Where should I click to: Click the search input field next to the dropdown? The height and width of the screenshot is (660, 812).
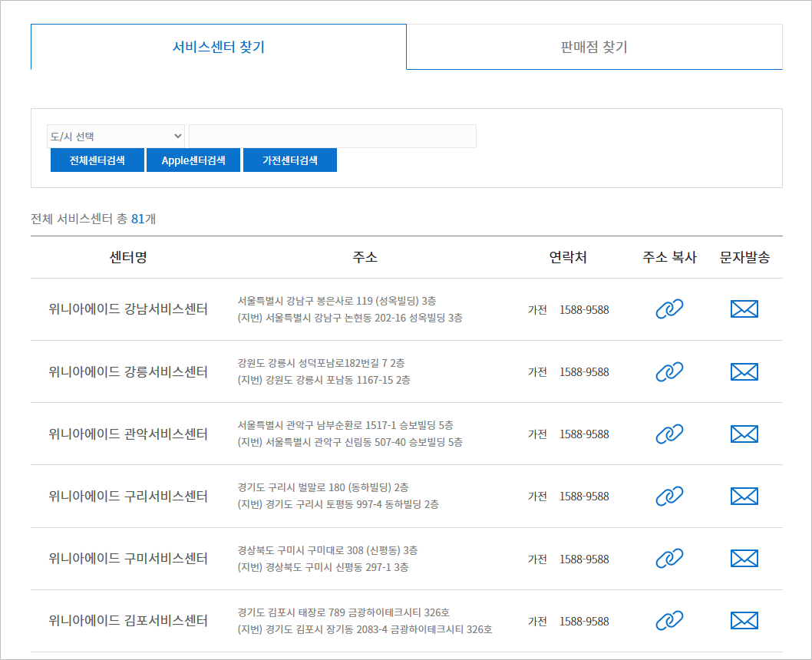click(332, 136)
